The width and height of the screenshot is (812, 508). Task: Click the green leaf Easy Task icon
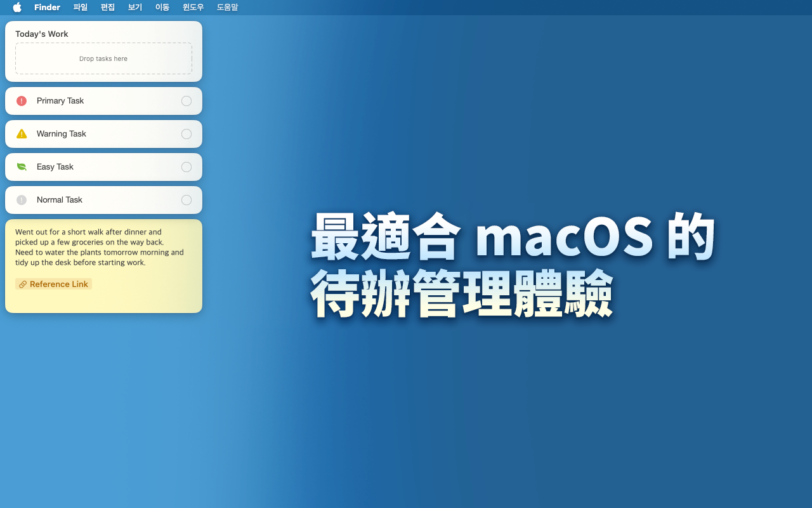pos(22,167)
